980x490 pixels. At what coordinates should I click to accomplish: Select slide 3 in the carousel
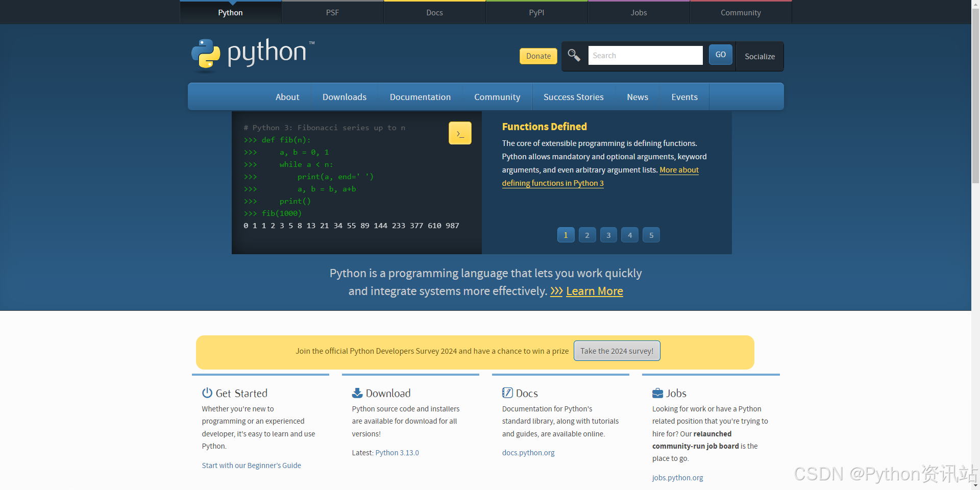coord(608,235)
